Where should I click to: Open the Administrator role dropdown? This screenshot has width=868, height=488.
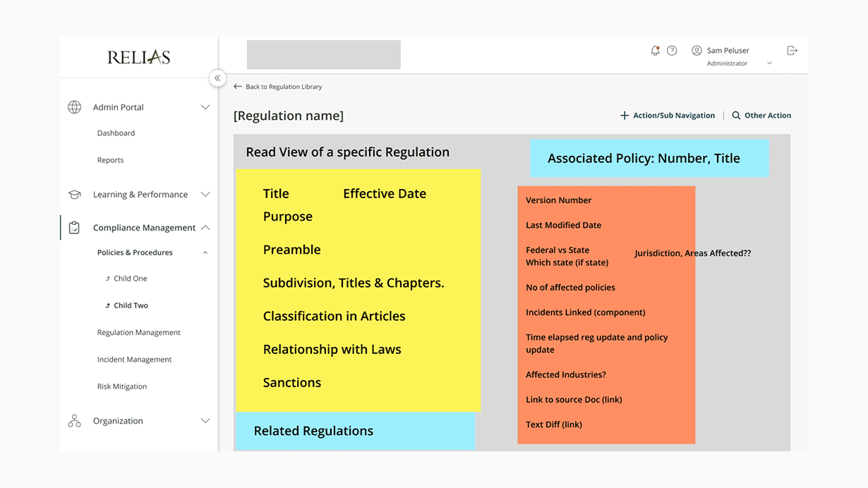pos(769,63)
